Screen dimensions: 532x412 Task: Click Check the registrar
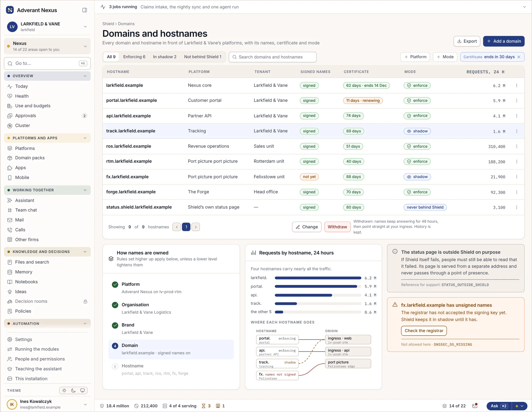pyautogui.click(x=424, y=331)
